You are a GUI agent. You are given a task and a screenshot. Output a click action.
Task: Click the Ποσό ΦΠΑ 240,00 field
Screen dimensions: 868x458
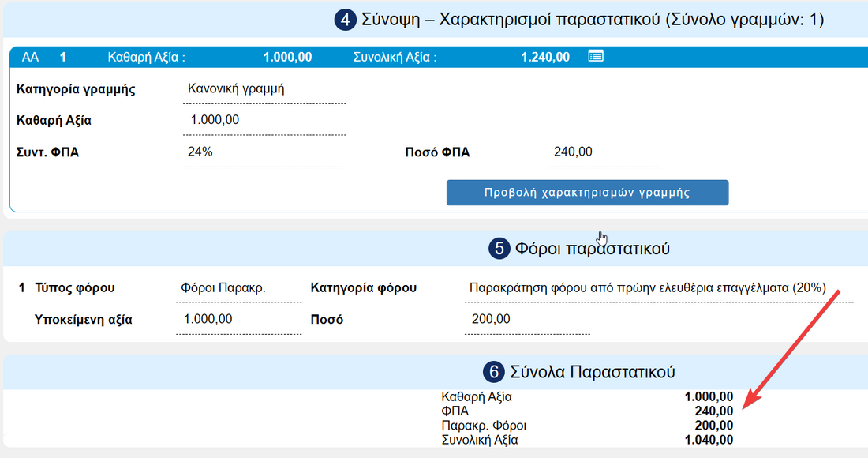coord(602,152)
